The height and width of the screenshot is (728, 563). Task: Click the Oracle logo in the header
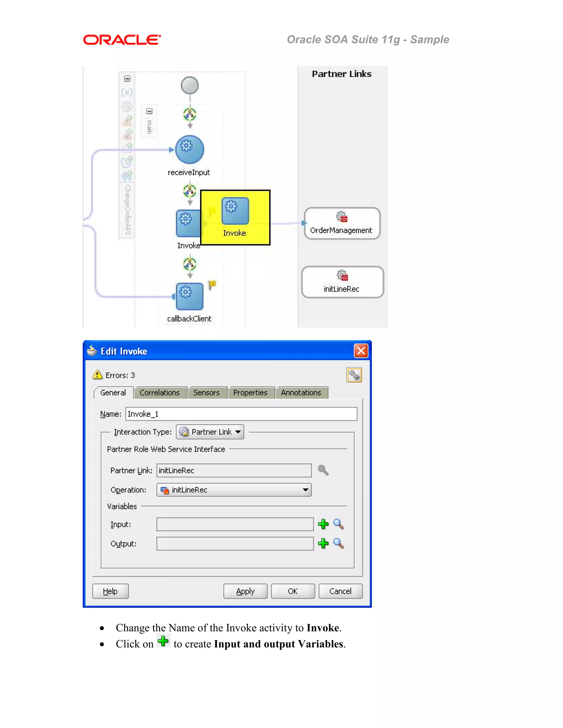[x=122, y=40]
